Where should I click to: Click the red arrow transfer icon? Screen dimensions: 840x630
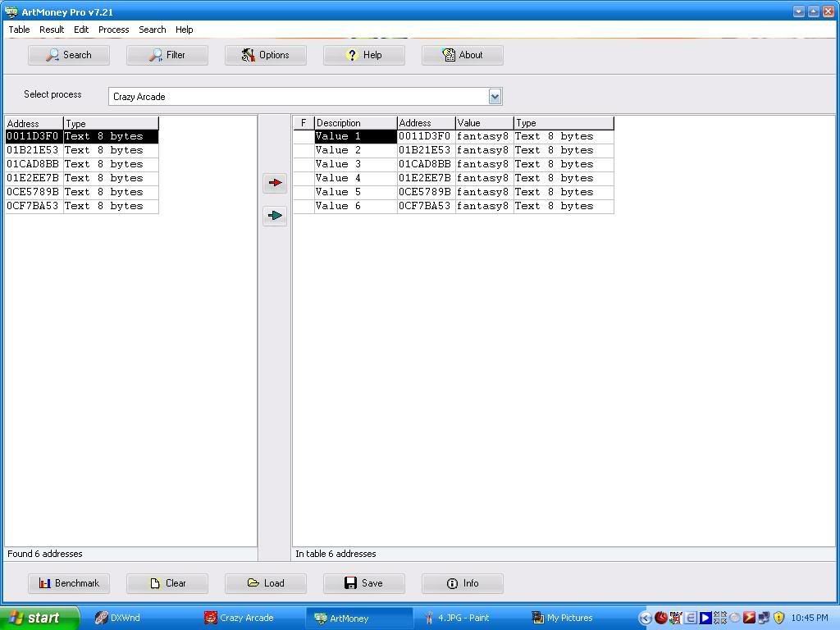275,183
